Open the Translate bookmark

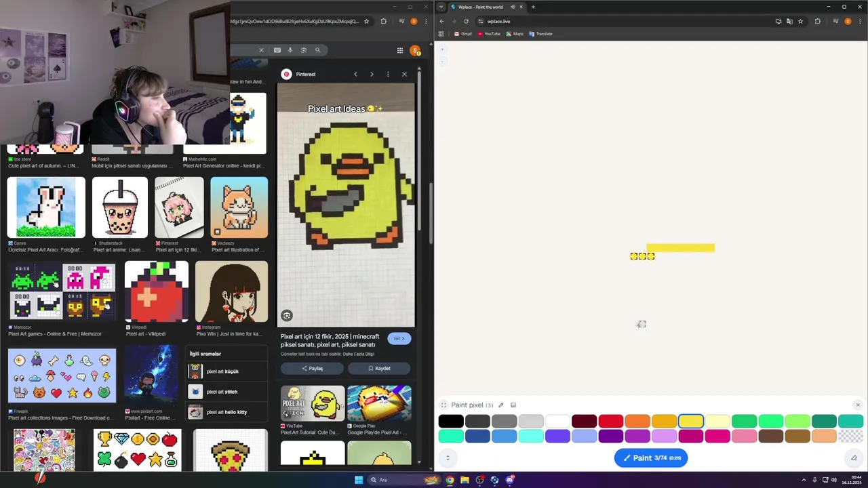pyautogui.click(x=540, y=34)
